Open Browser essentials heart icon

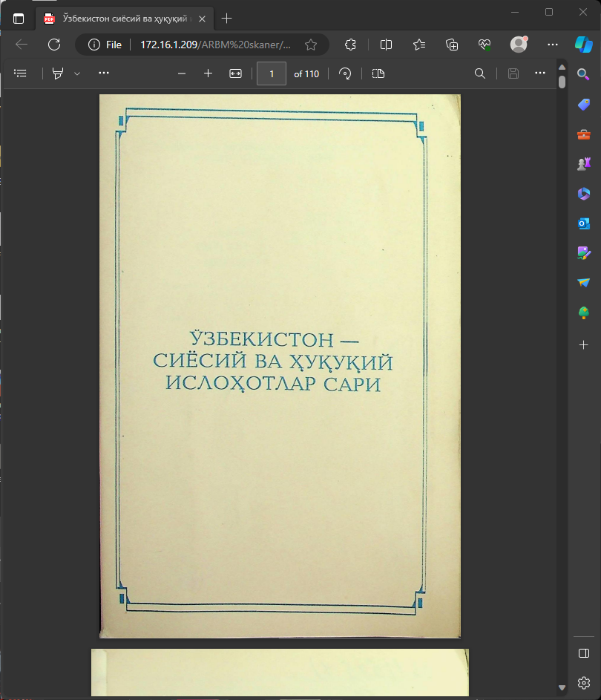pyautogui.click(x=485, y=45)
